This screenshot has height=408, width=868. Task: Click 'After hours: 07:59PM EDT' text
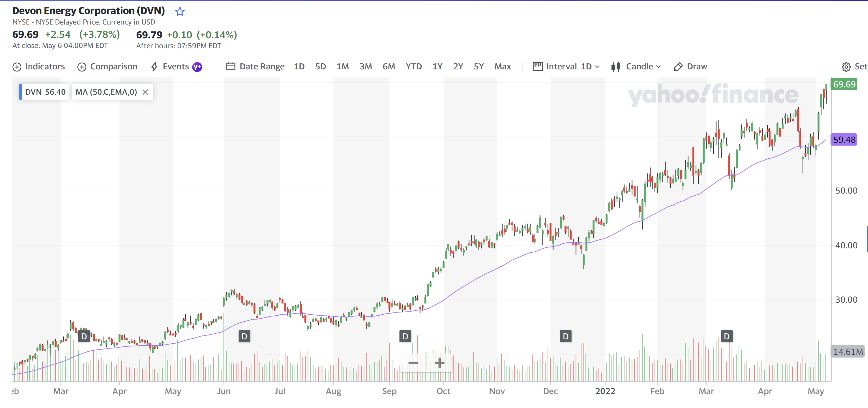[x=179, y=46]
